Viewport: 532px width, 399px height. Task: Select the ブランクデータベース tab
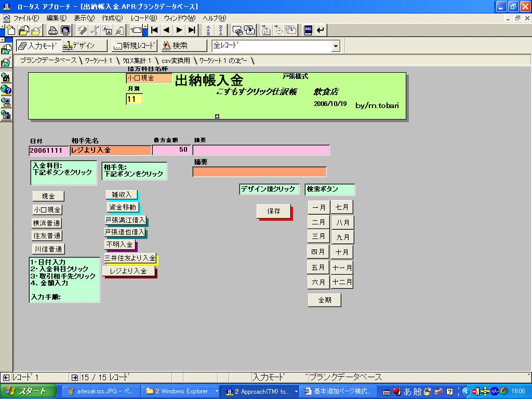click(48, 60)
